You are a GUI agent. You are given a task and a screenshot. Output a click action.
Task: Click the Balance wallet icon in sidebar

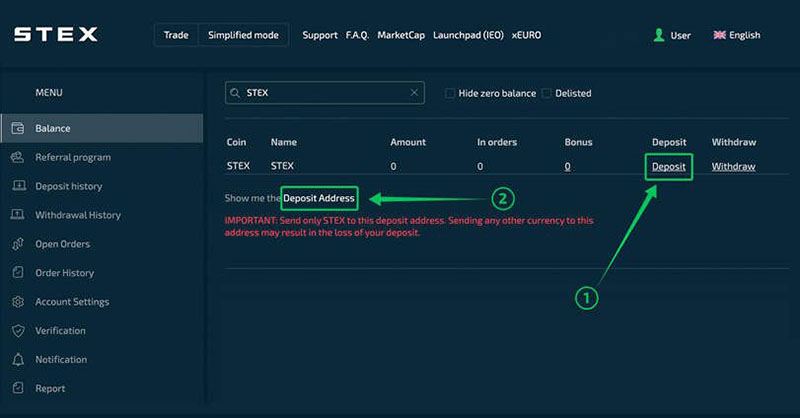[x=18, y=128]
